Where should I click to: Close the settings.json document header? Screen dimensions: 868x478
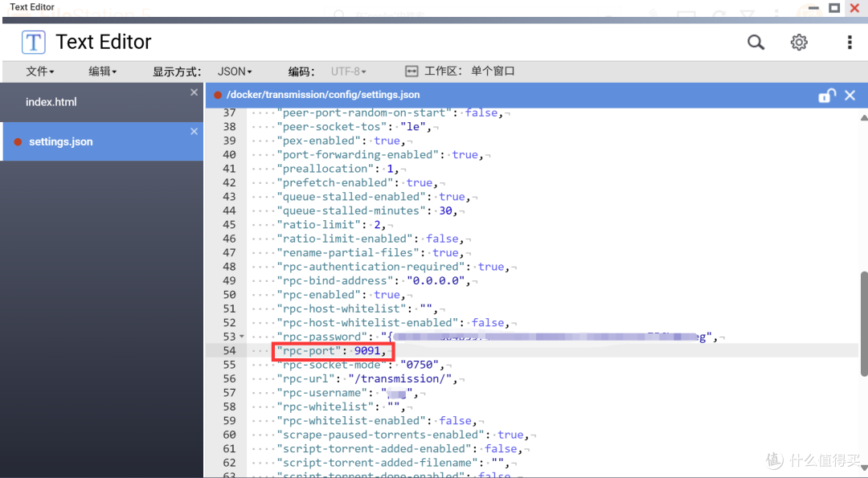tap(850, 95)
